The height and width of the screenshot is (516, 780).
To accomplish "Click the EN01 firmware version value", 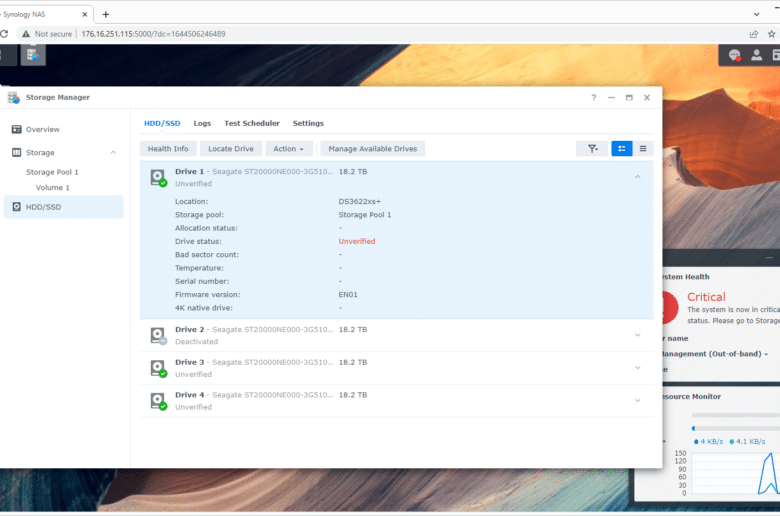I will [348, 295].
